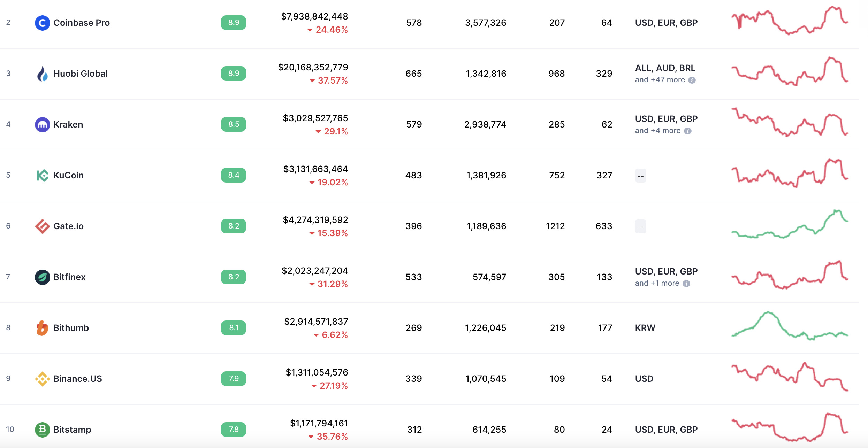The image size is (868, 448).
Task: Click the Gate.io red logo icon
Action: [x=42, y=226]
